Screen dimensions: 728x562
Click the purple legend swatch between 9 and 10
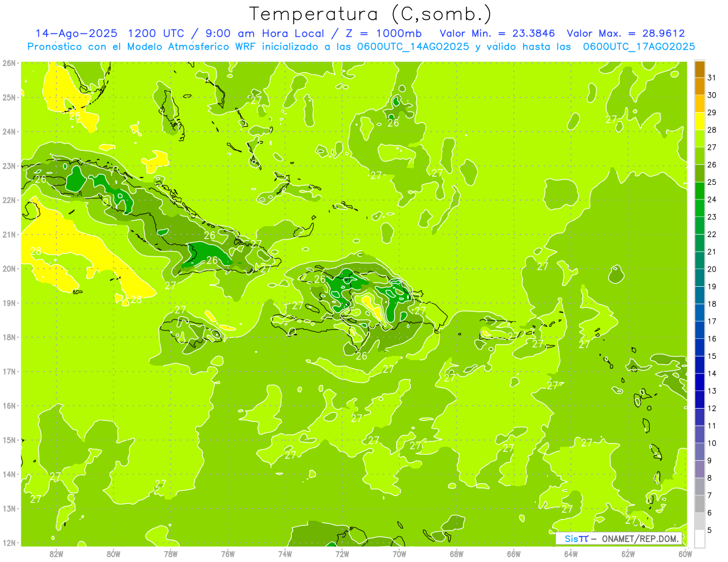[699, 452]
